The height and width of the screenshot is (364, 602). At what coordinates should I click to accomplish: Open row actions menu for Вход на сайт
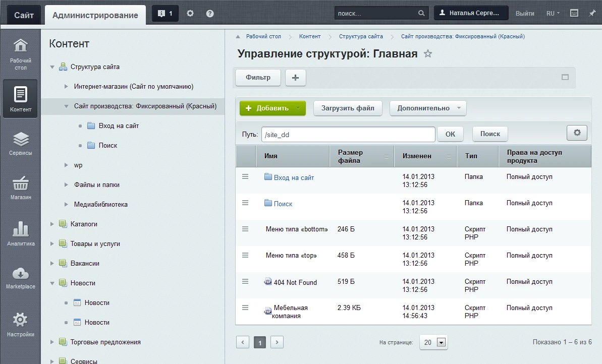coord(245,177)
